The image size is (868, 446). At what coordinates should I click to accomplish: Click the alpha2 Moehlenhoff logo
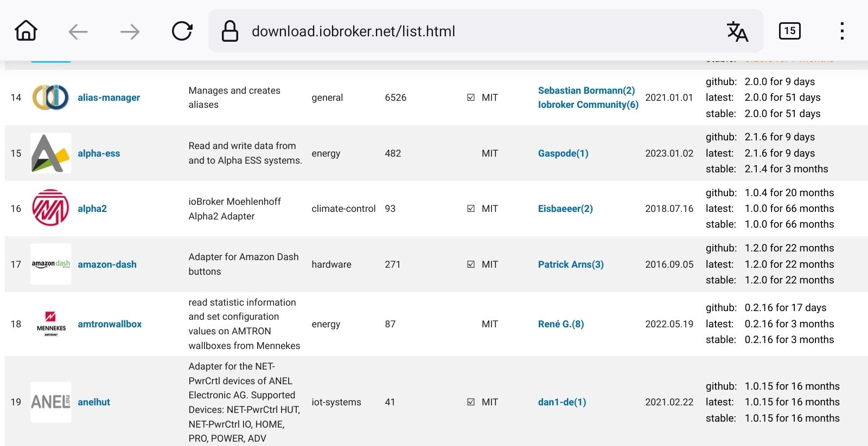click(x=50, y=208)
